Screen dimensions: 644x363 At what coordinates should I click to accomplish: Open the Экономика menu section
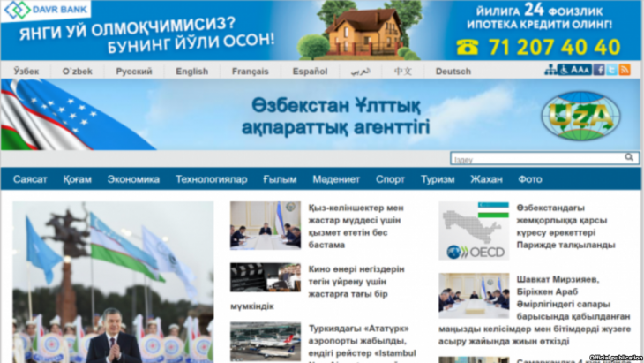[x=133, y=179]
